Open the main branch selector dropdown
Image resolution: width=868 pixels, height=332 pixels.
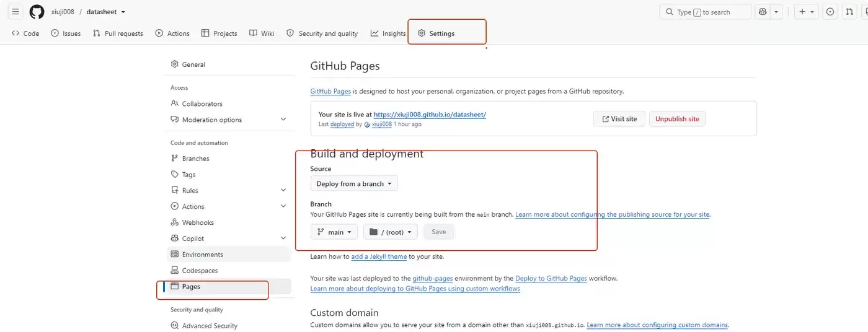[x=334, y=232]
